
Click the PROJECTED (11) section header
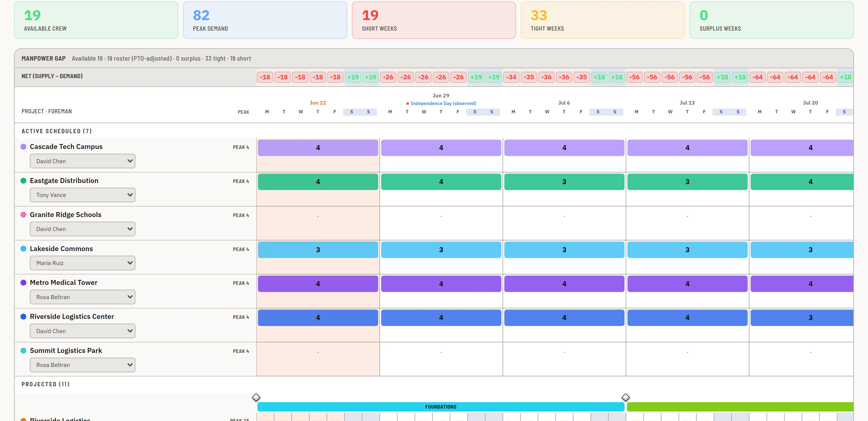46,384
